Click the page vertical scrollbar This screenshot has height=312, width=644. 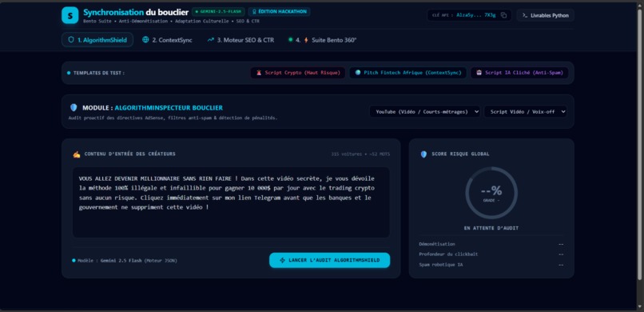(x=639, y=144)
